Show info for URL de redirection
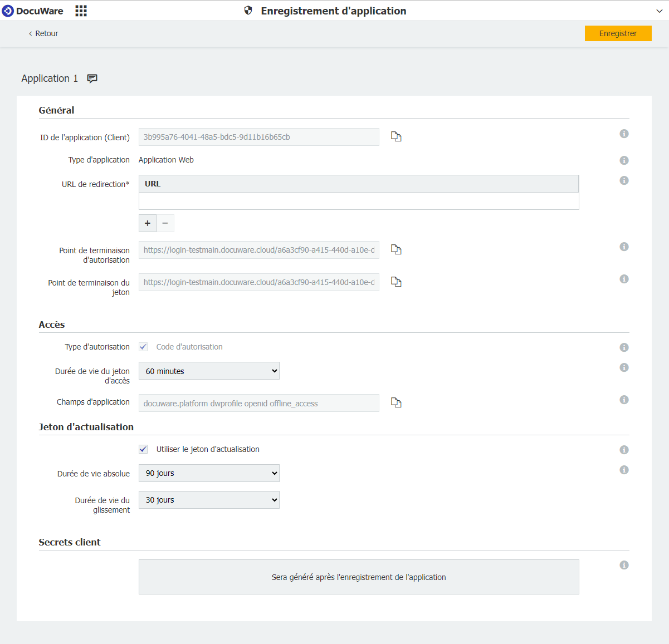Image resolution: width=669 pixels, height=644 pixels. coord(624,180)
